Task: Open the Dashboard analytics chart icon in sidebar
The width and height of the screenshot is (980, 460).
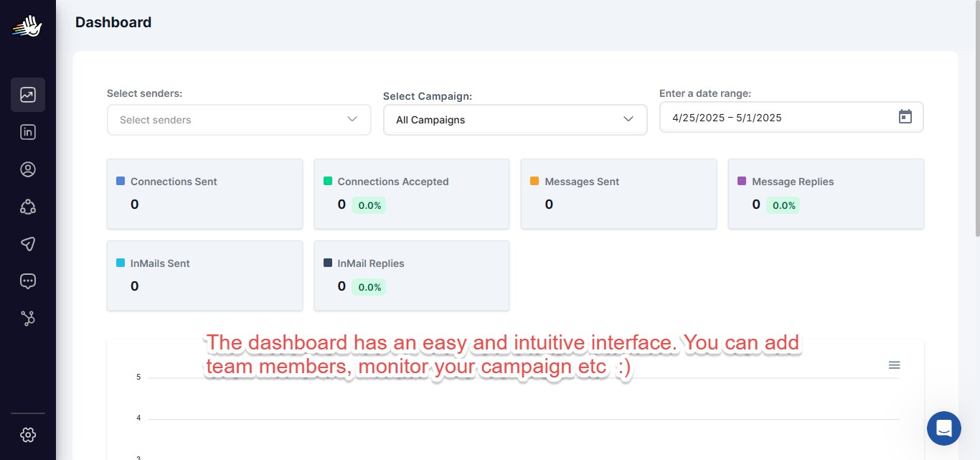Action: [28, 95]
